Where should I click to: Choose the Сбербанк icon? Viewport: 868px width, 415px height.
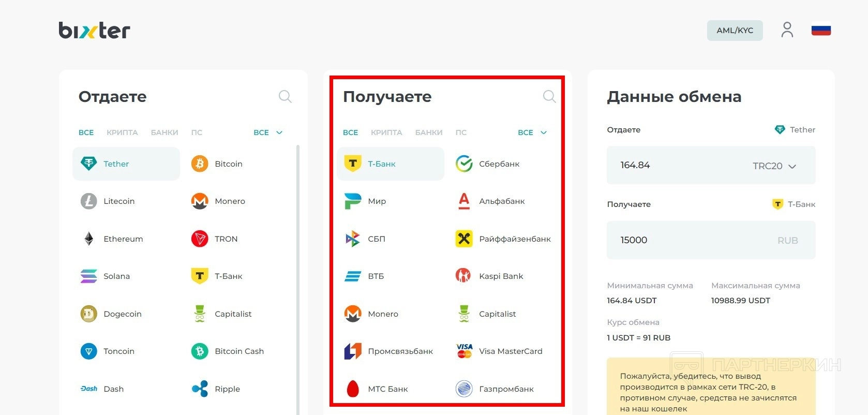pos(464,164)
